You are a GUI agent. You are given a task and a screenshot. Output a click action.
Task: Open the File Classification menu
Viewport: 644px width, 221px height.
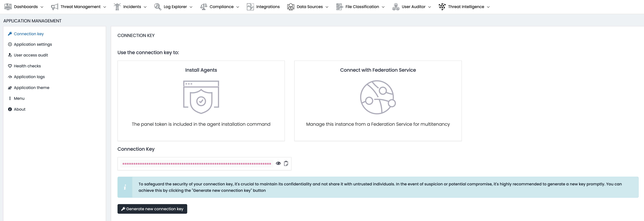click(x=362, y=7)
